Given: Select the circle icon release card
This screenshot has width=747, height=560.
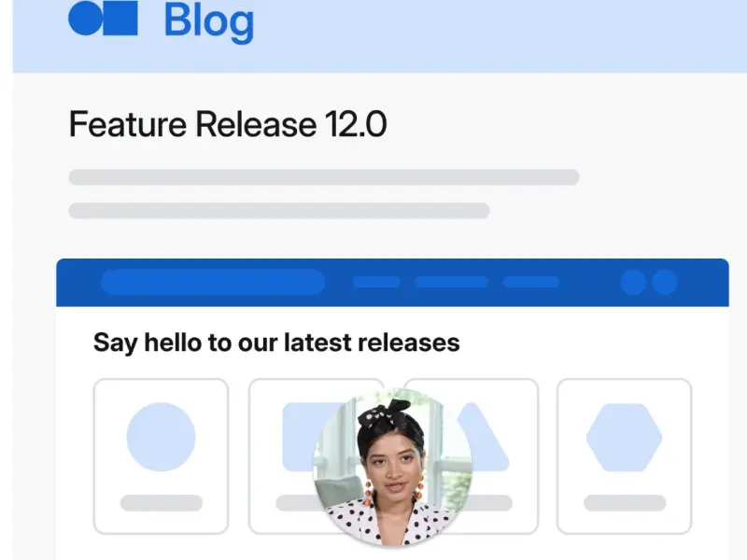Looking at the screenshot, I should pyautogui.click(x=161, y=455).
